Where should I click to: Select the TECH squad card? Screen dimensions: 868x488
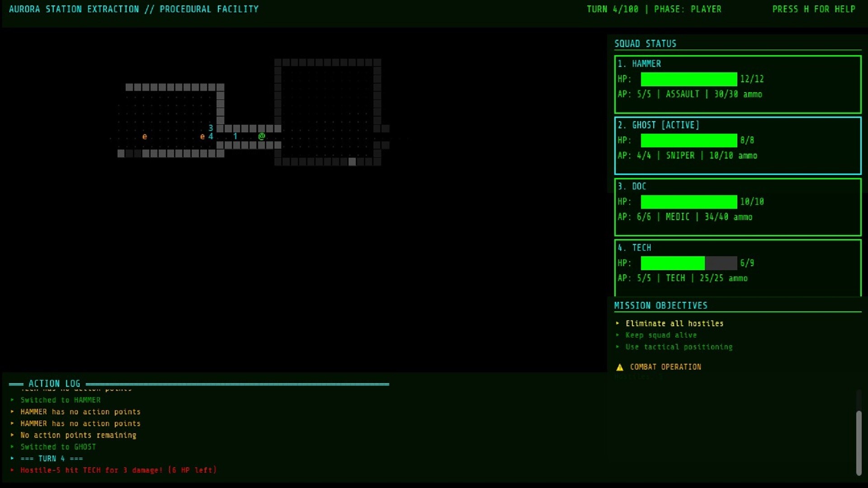point(737,267)
